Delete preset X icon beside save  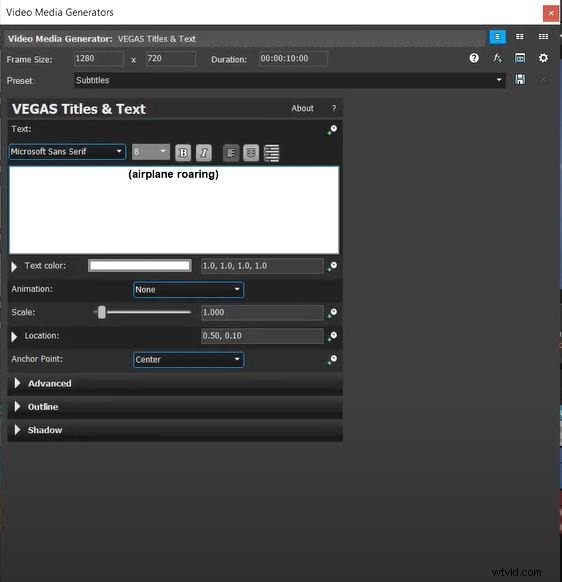pyautogui.click(x=543, y=79)
